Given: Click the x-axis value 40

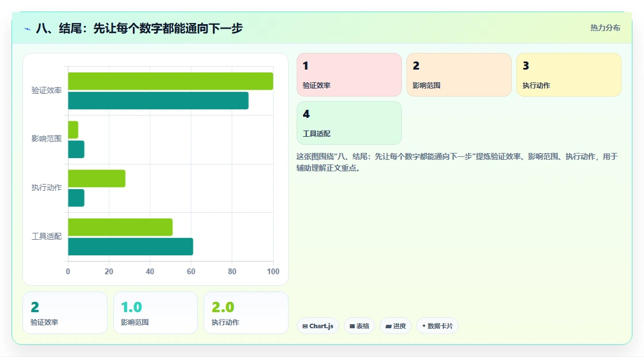Looking at the screenshot, I should tap(150, 271).
